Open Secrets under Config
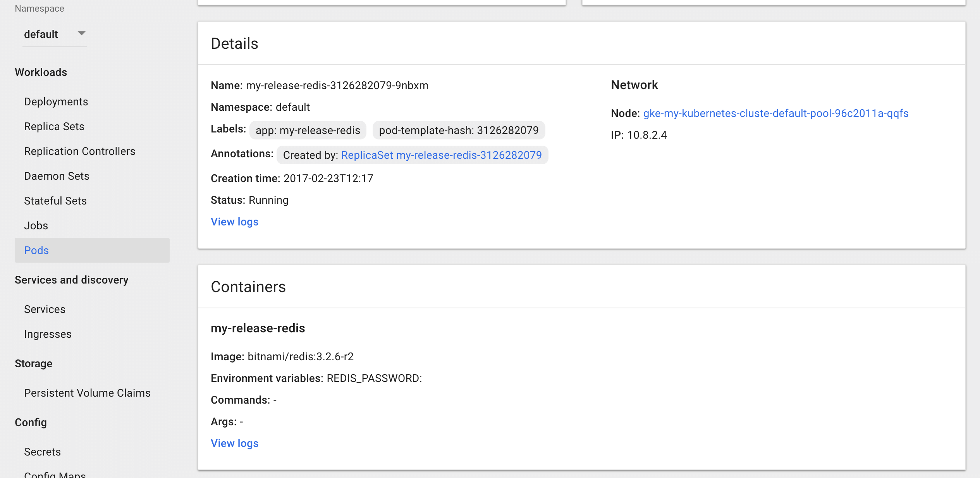980x478 pixels. point(42,452)
